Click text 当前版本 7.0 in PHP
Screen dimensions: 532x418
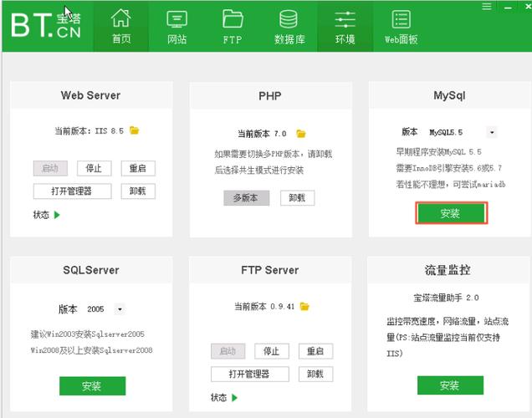262,134
